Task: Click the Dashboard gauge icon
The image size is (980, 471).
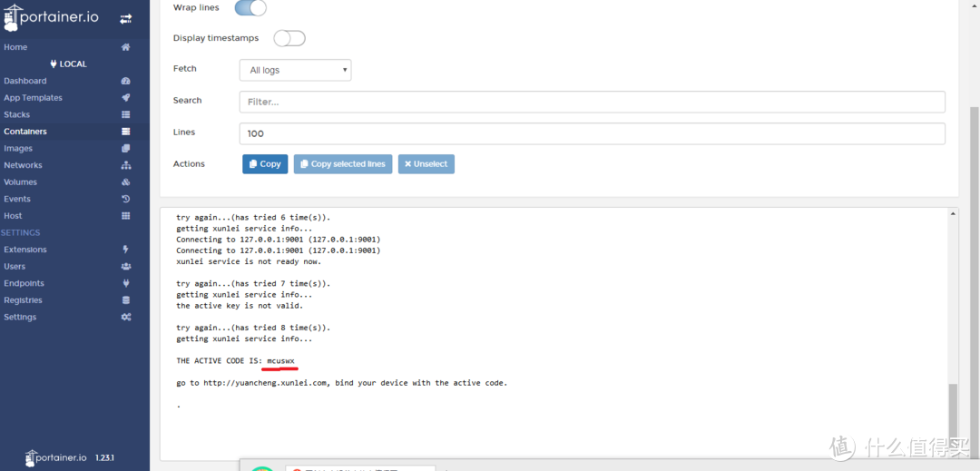Action: click(125, 81)
